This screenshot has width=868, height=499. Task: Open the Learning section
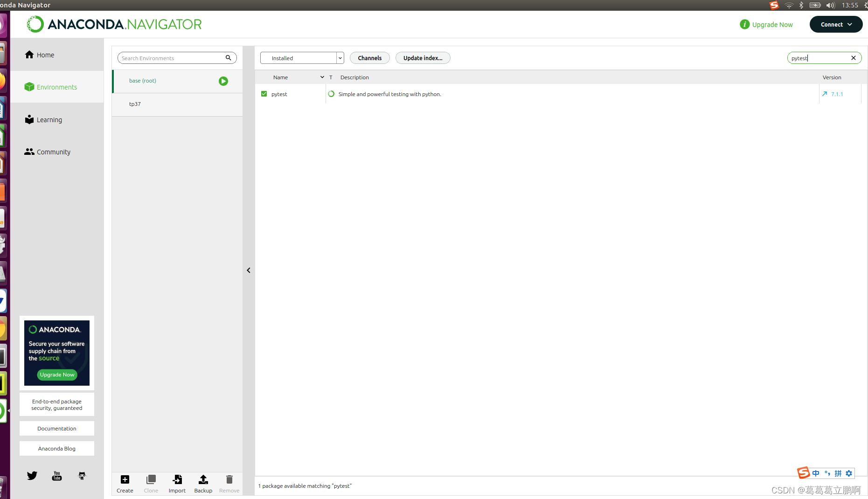[57, 119]
